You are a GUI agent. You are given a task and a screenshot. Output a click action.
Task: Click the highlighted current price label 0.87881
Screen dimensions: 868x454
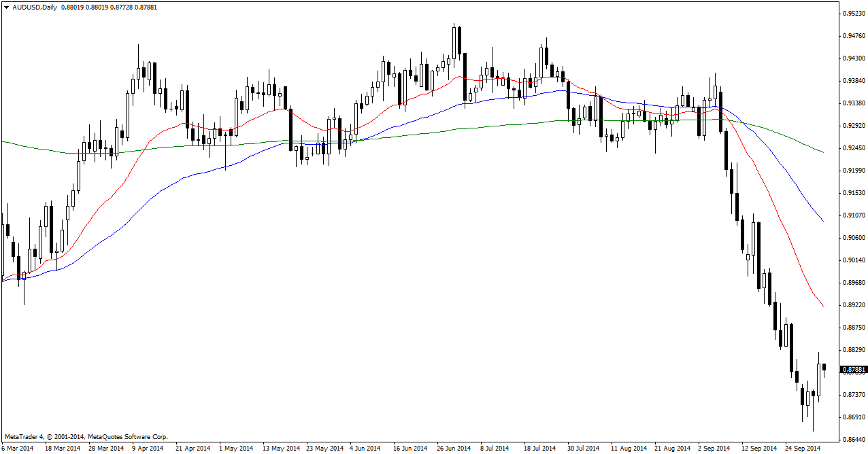coord(854,370)
